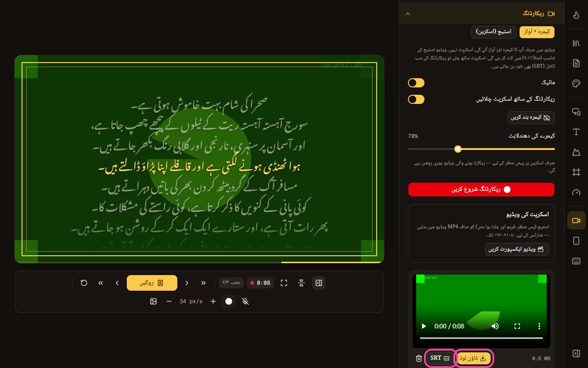This screenshot has width=588, height=368.
Task: Select the کیمرہ + آواز tab
Action: (537, 32)
